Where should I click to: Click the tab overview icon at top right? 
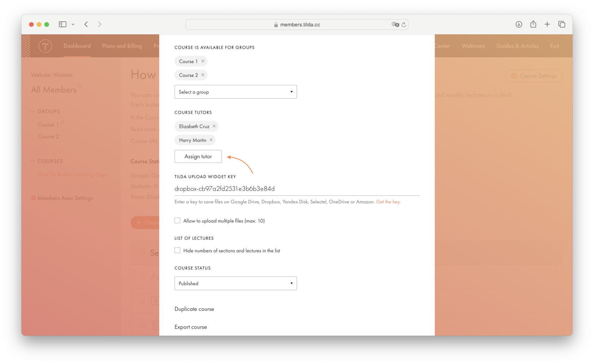(x=561, y=24)
